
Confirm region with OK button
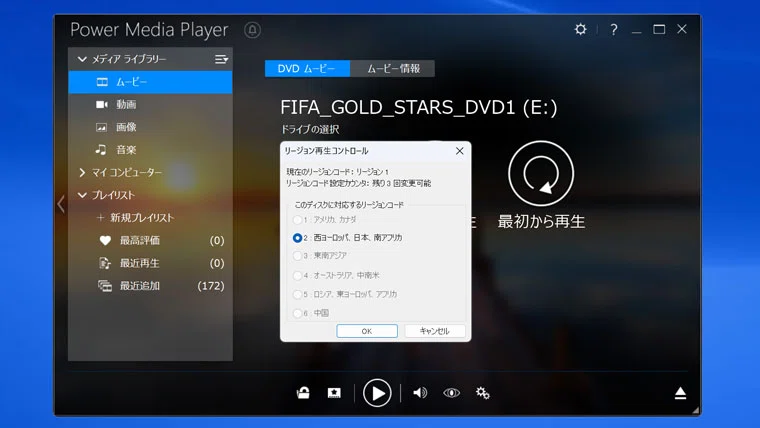[x=367, y=331]
